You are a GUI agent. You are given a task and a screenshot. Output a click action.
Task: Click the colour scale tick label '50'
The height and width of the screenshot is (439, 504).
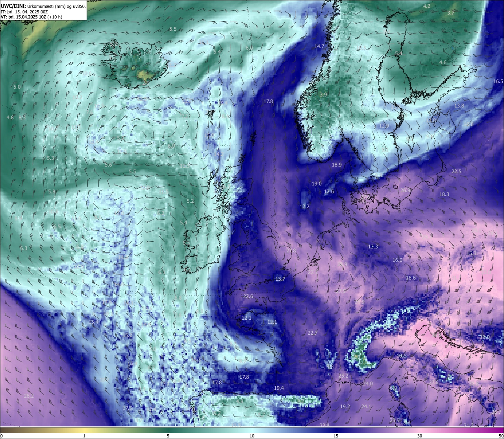501,436
